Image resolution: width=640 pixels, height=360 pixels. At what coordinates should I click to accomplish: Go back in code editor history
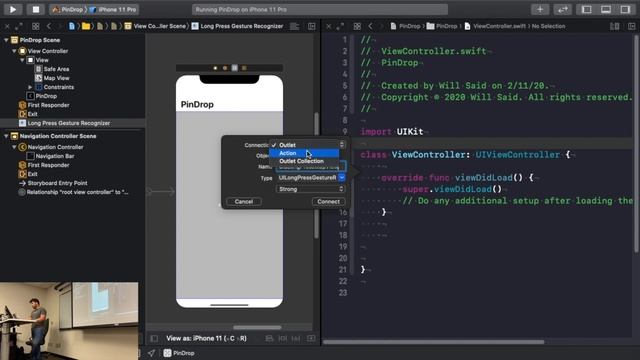tap(370, 26)
